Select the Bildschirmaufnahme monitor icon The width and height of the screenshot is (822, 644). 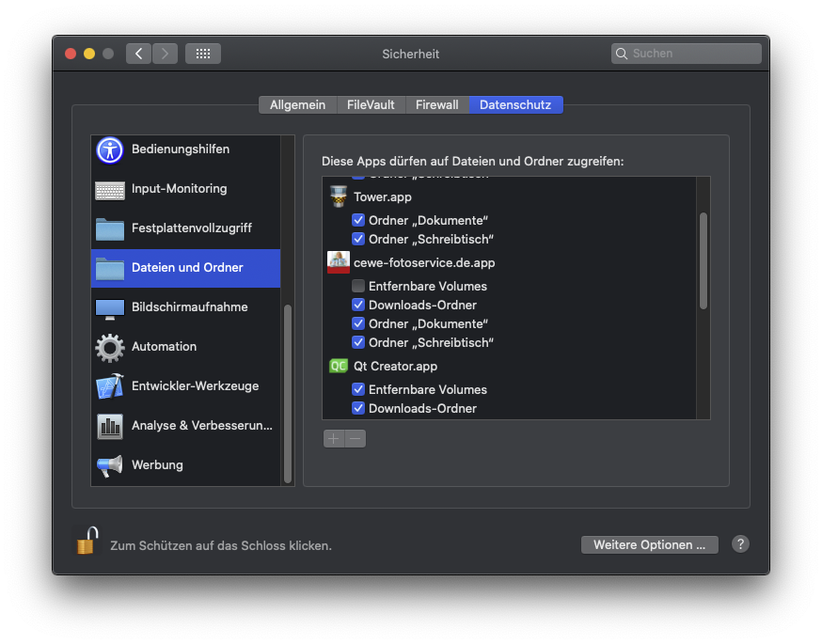tap(110, 307)
